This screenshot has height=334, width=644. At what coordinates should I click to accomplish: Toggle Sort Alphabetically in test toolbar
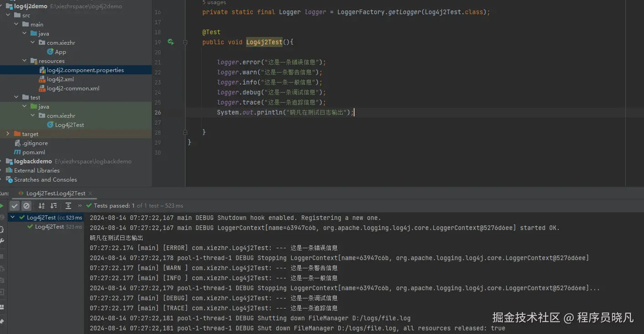[41, 206]
